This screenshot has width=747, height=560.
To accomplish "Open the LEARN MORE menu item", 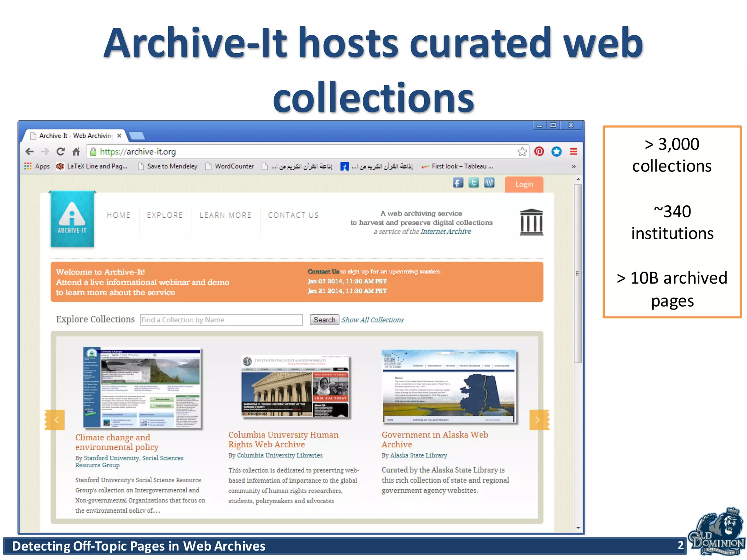I will (x=225, y=215).
